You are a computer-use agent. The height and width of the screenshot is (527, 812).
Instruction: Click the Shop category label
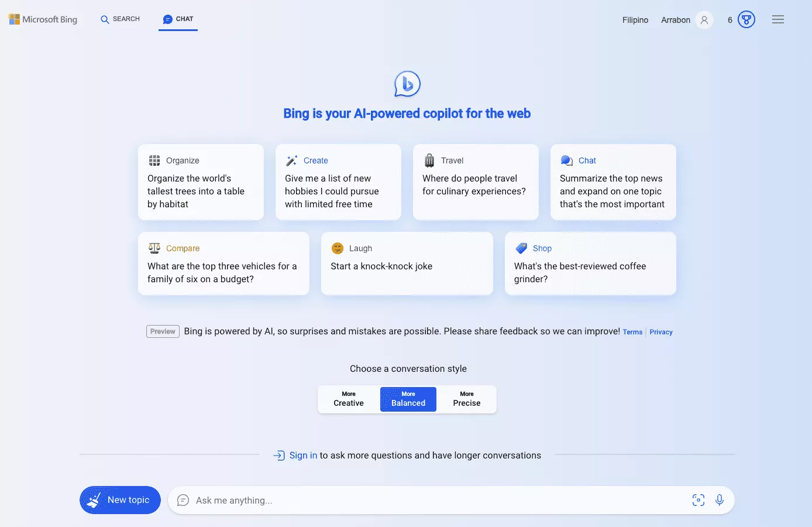(x=542, y=248)
